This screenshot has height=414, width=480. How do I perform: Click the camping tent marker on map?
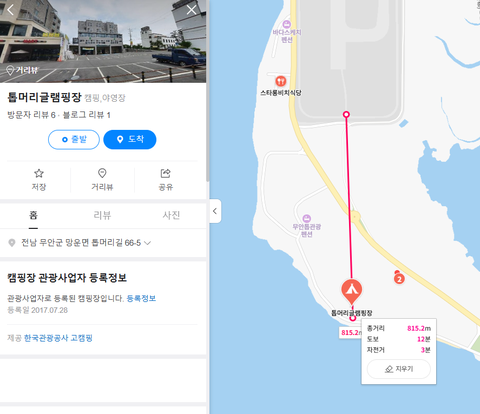click(352, 291)
